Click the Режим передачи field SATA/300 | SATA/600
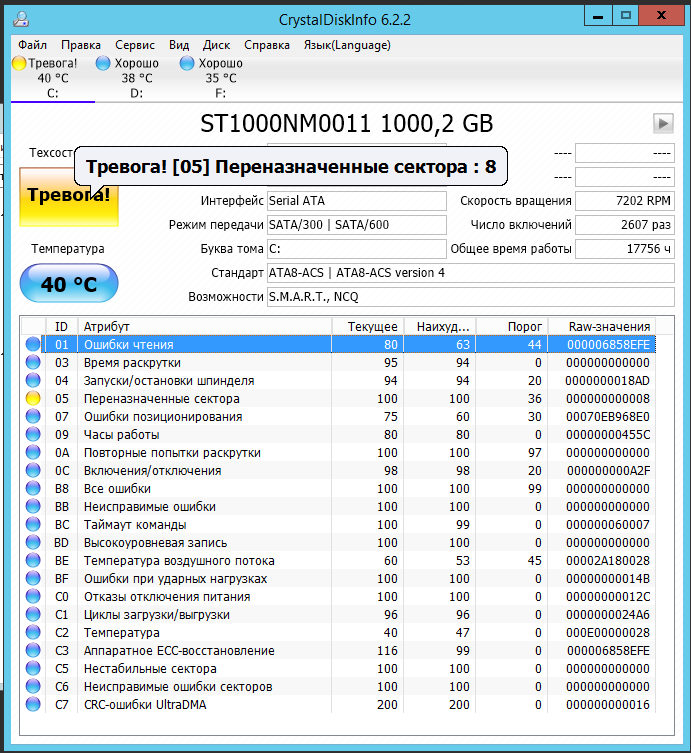This screenshot has height=753, width=691. tap(356, 225)
